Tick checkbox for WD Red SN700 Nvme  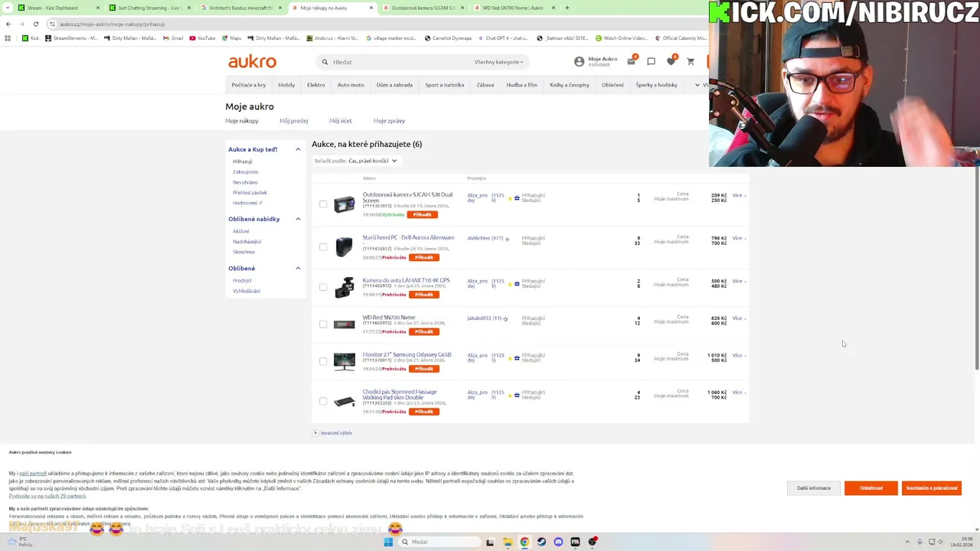coord(323,324)
